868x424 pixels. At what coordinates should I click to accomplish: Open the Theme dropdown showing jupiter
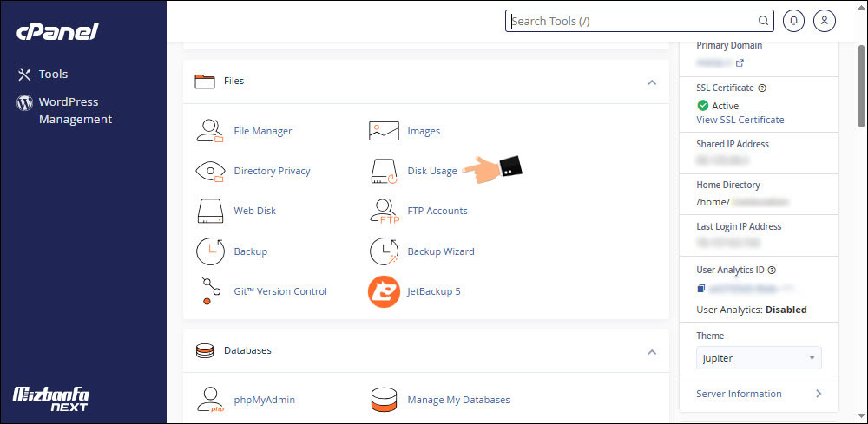click(x=759, y=357)
